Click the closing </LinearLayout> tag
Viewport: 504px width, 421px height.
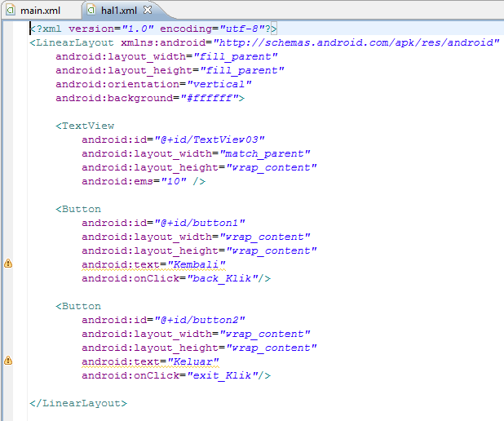pos(78,403)
